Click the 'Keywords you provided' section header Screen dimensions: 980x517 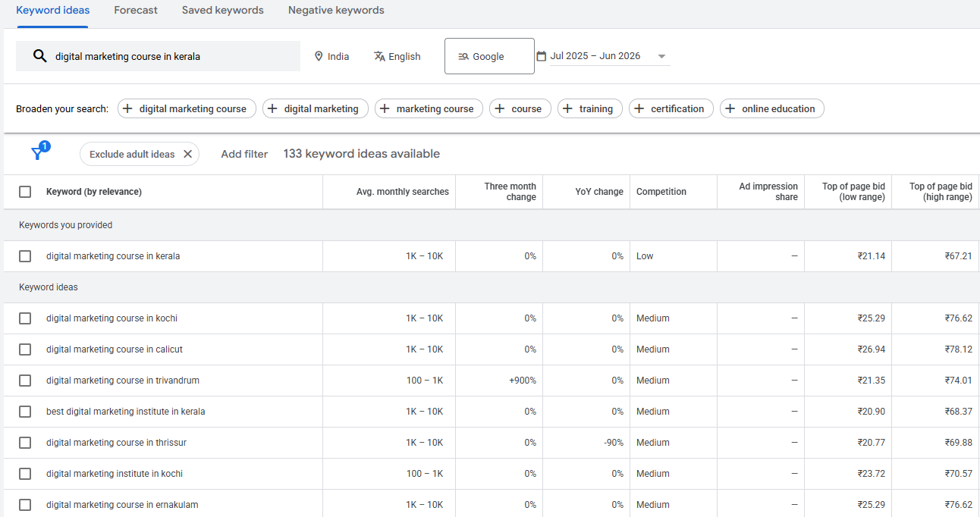(x=65, y=225)
